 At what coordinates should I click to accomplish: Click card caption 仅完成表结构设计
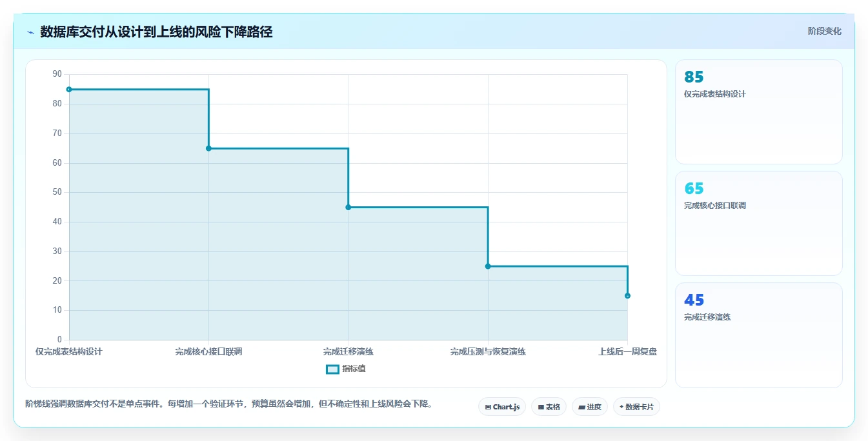715,94
